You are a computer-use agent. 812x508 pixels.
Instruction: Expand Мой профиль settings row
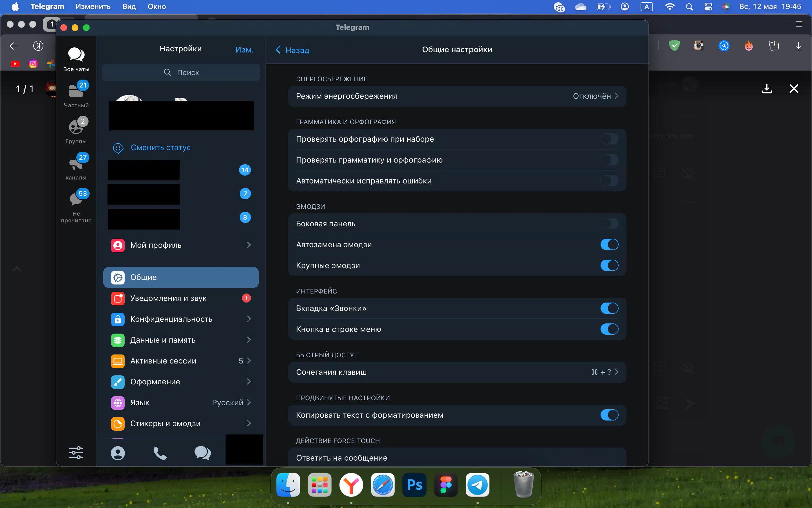coord(181,245)
